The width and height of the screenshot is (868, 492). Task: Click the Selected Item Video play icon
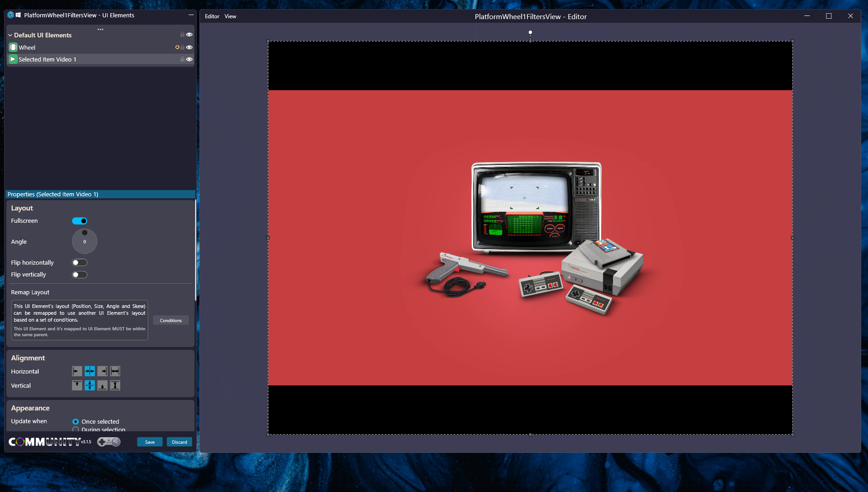(13, 59)
